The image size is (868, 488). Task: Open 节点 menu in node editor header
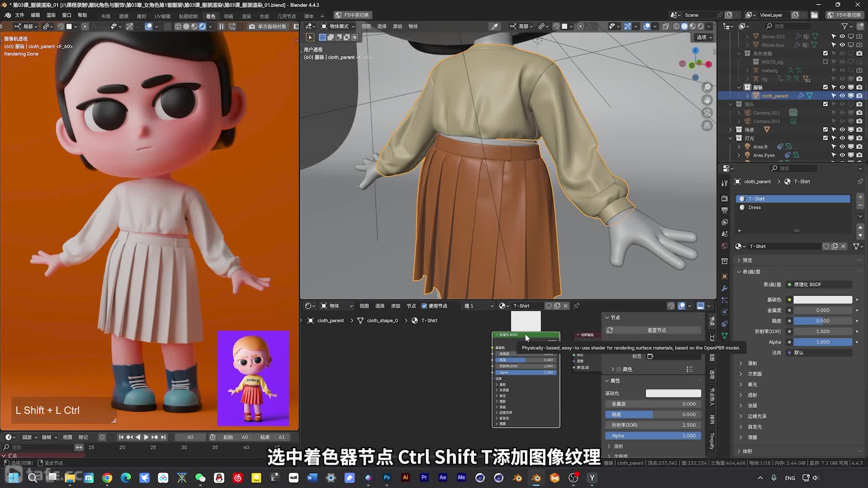(x=411, y=306)
